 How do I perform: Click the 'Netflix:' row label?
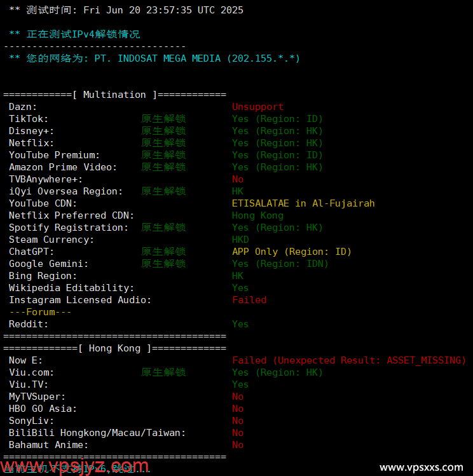point(31,143)
